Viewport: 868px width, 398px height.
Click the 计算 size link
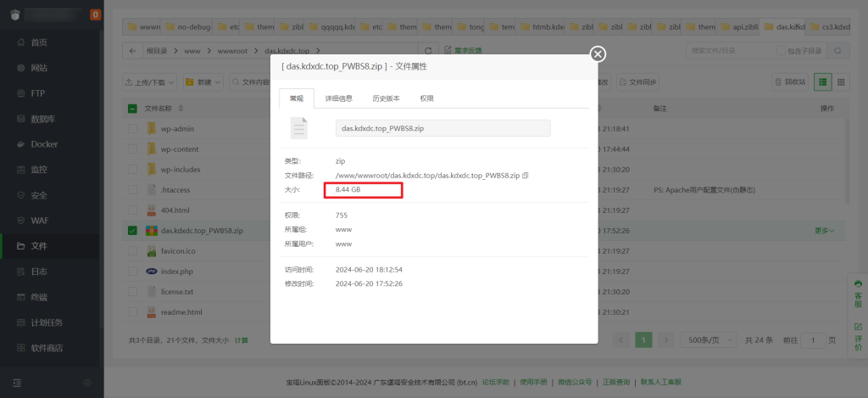point(242,340)
